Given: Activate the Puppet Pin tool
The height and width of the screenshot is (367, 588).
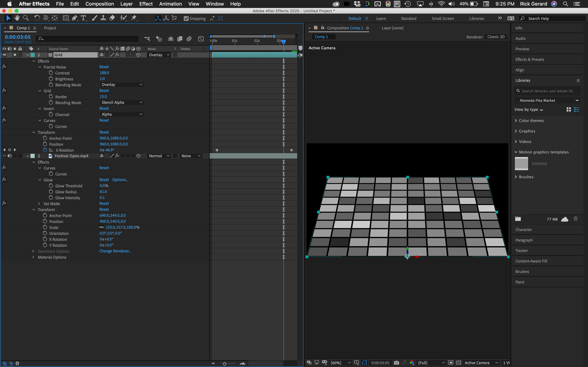Looking at the screenshot, I should pos(134,18).
